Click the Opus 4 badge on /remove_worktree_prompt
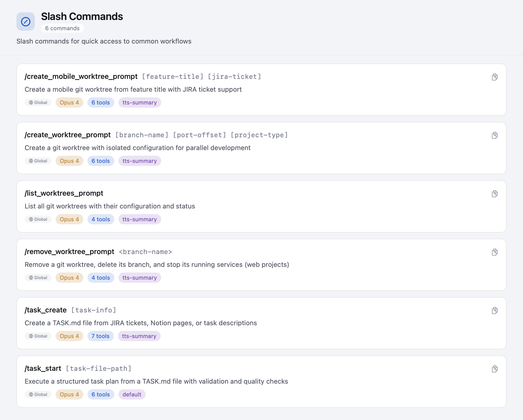This screenshot has width=523, height=420. pos(69,278)
